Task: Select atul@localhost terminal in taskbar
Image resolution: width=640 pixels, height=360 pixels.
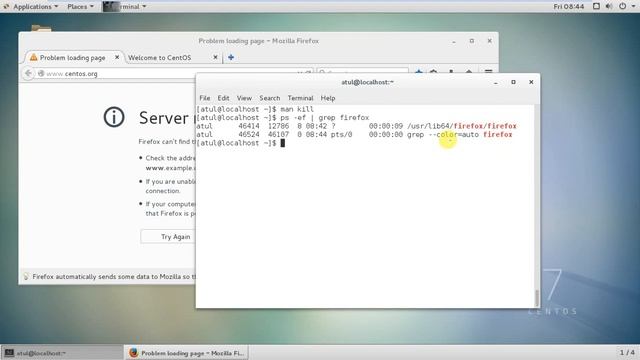Action: pyautogui.click(x=62, y=353)
